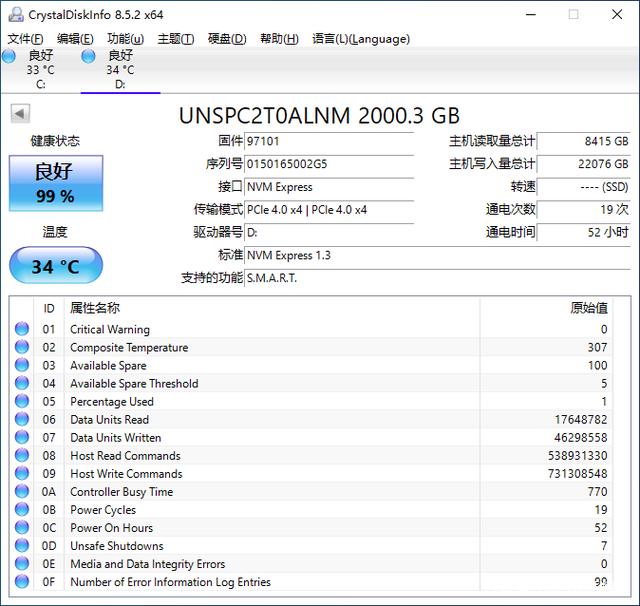The width and height of the screenshot is (640, 606).
Task: Click the status orb beside Controller Busy Time
Action: (x=22, y=491)
